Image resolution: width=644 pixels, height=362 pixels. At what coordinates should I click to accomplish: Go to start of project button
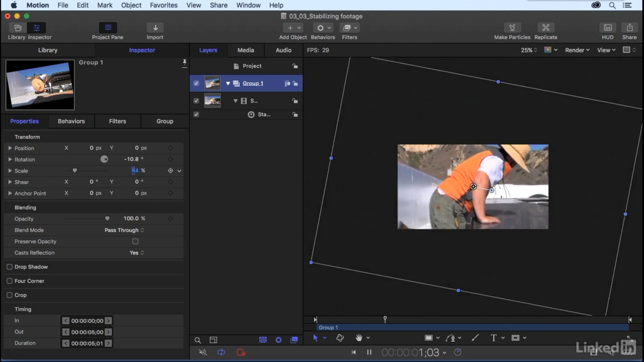click(x=354, y=352)
